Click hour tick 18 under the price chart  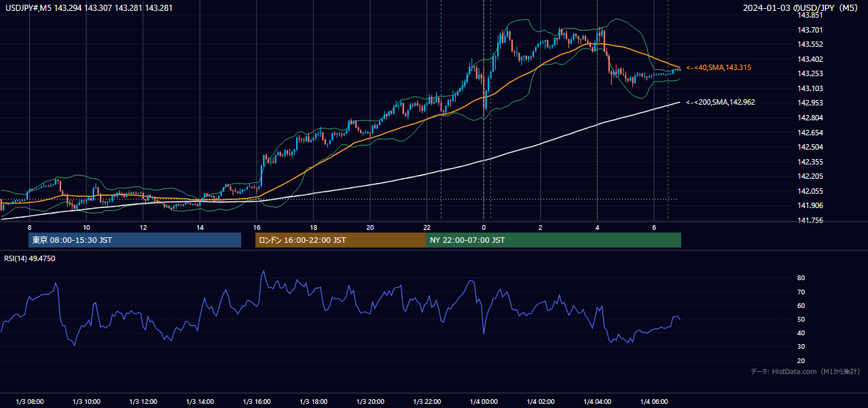pos(313,227)
